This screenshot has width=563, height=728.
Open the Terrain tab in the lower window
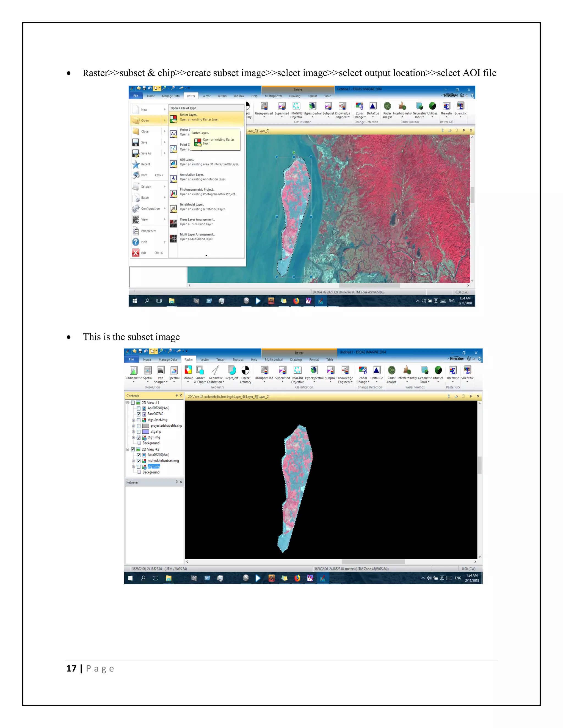[220, 360]
